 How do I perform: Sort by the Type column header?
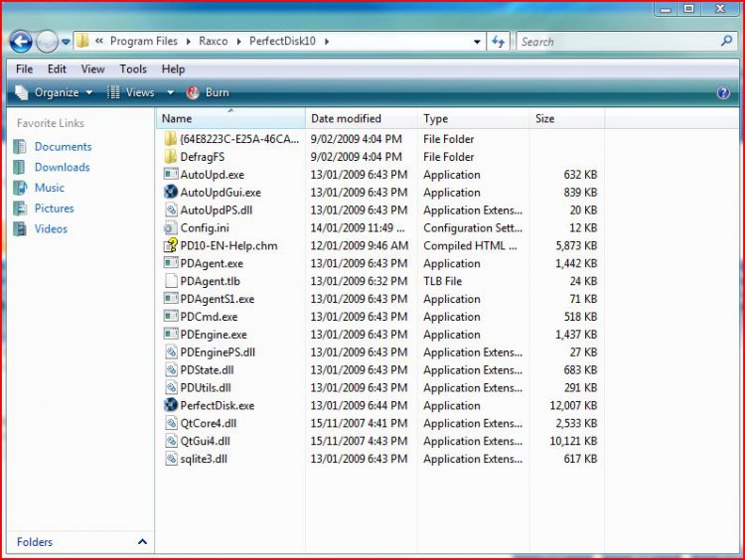point(474,119)
